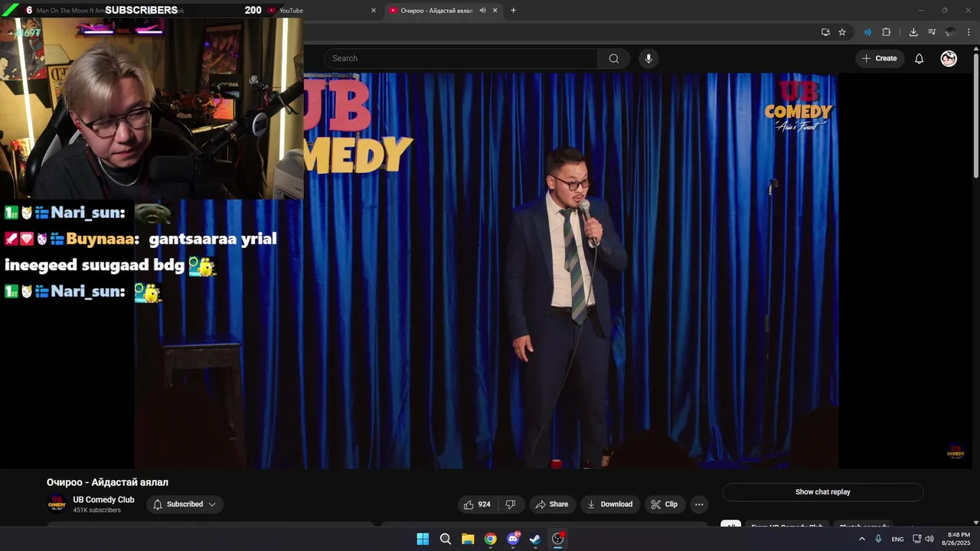This screenshot has height=551, width=980.
Task: Dislike the video with thumbs-down
Action: [x=511, y=504]
